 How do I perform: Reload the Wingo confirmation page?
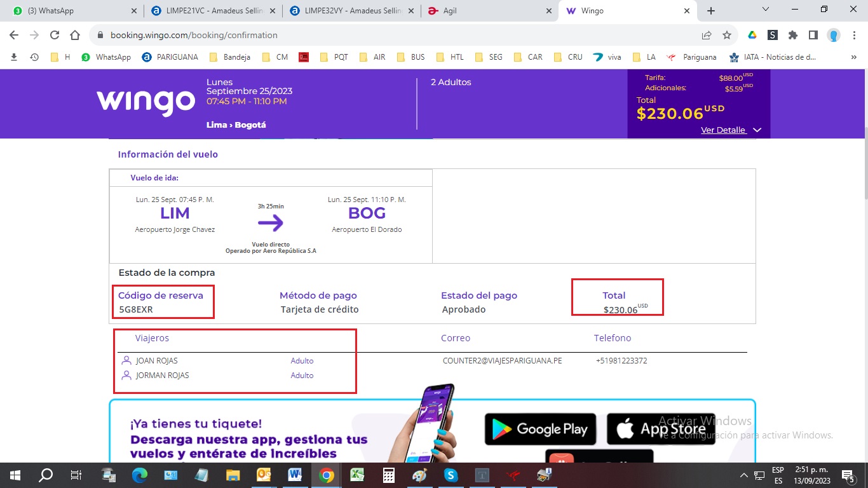(x=55, y=35)
